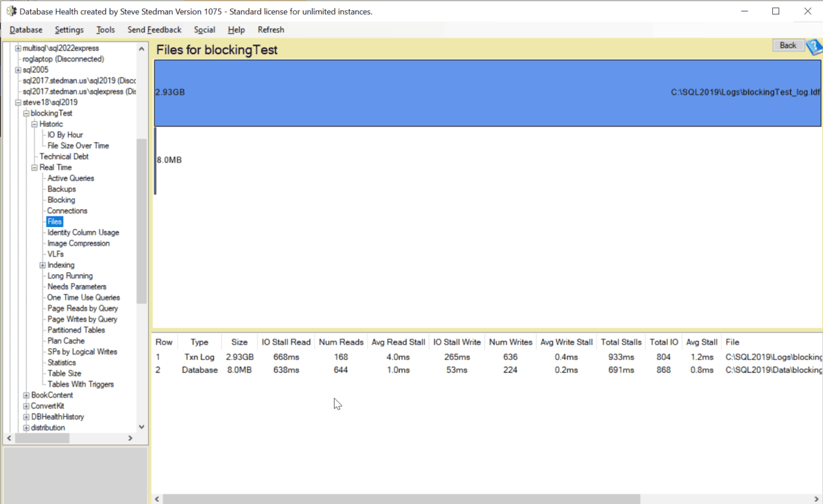
Task: Open the Social menu
Action: (x=204, y=29)
